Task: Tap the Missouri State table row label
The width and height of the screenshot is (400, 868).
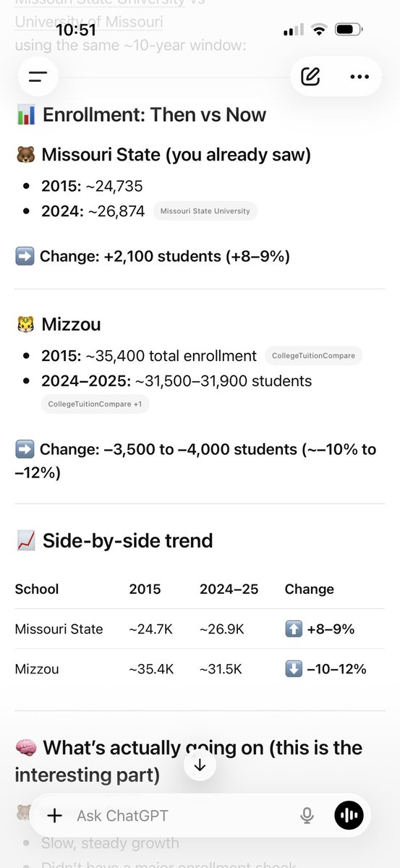Action: [x=59, y=629]
